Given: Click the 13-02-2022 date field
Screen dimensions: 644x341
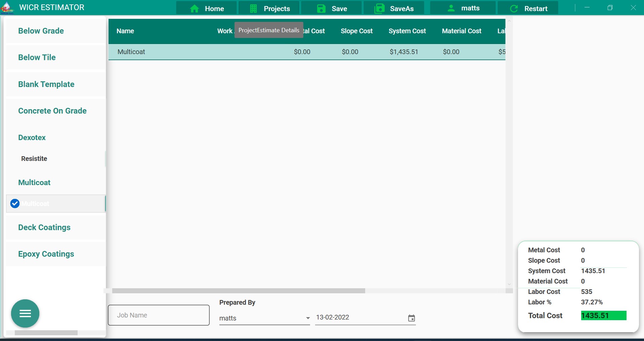Looking at the screenshot, I should (x=366, y=317).
